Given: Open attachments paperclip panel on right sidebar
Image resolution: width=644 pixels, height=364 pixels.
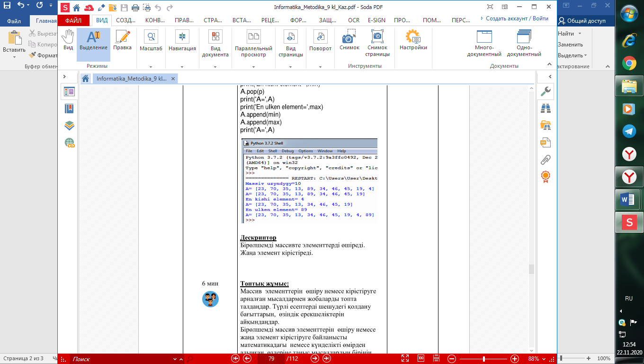Looking at the screenshot, I should click(x=546, y=160).
